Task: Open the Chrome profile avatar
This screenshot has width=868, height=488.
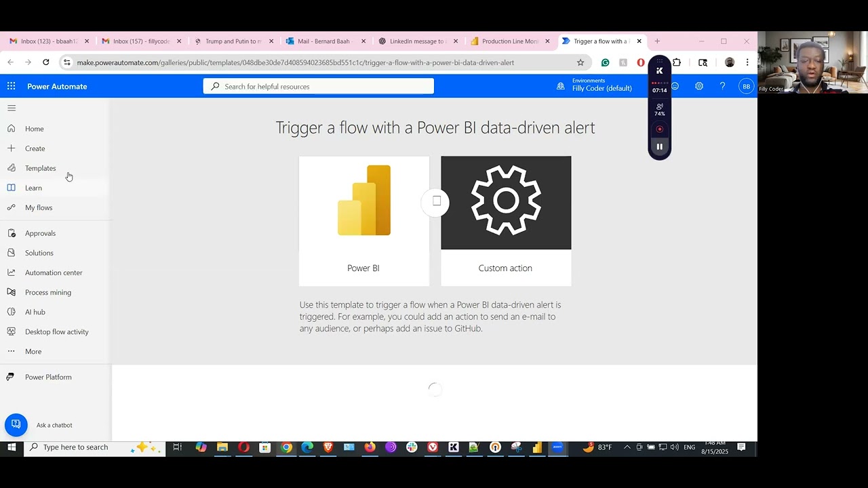Action: pyautogui.click(x=730, y=62)
